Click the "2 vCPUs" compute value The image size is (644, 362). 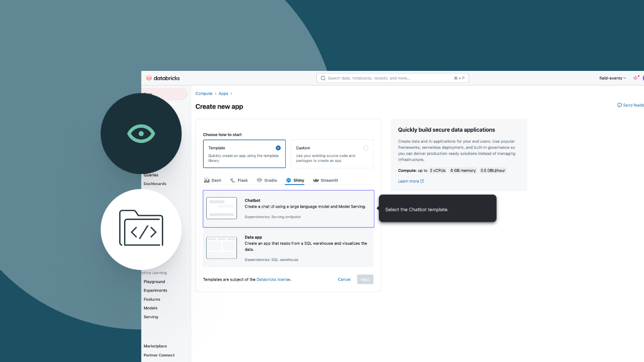pos(438,170)
